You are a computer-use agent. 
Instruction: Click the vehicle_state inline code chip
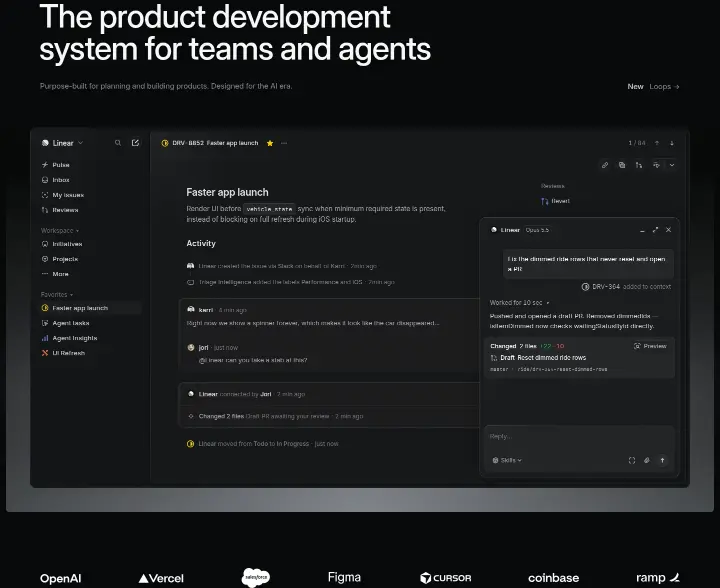[269, 209]
